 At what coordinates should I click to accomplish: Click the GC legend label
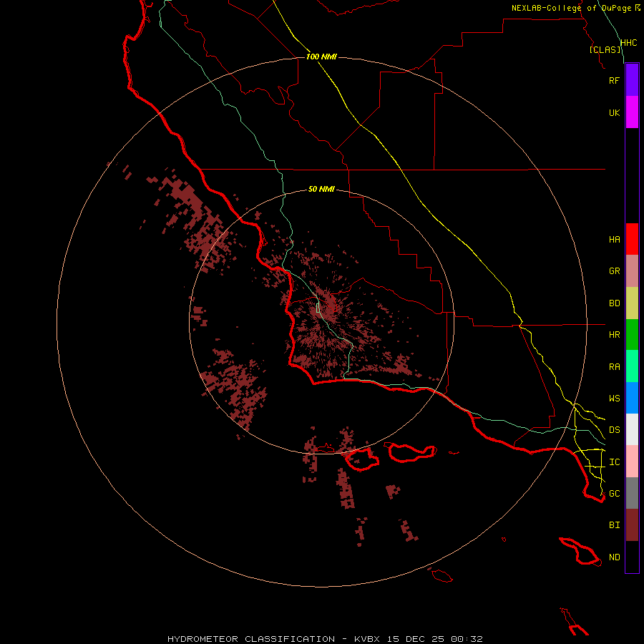coord(614,494)
